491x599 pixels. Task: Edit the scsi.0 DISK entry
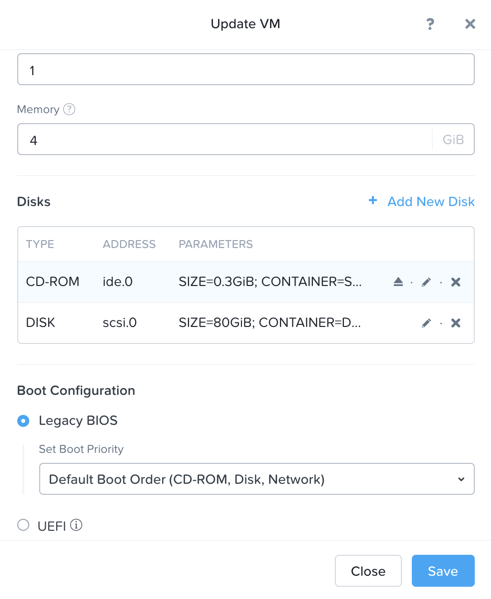pos(426,323)
